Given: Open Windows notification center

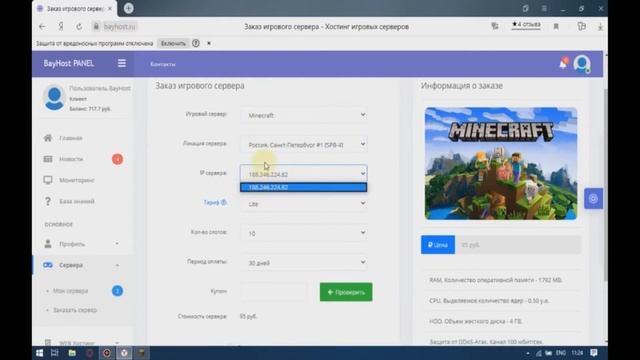Looking at the screenshot, I should 593,353.
